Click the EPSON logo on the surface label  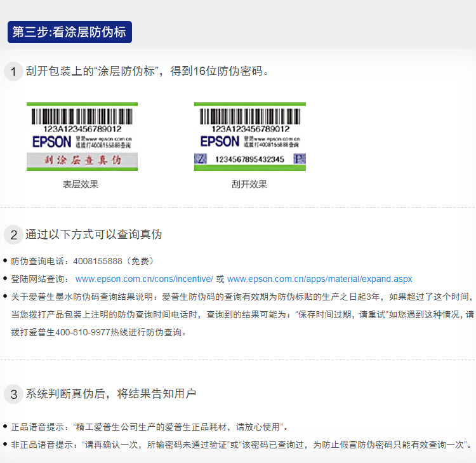click(x=52, y=142)
